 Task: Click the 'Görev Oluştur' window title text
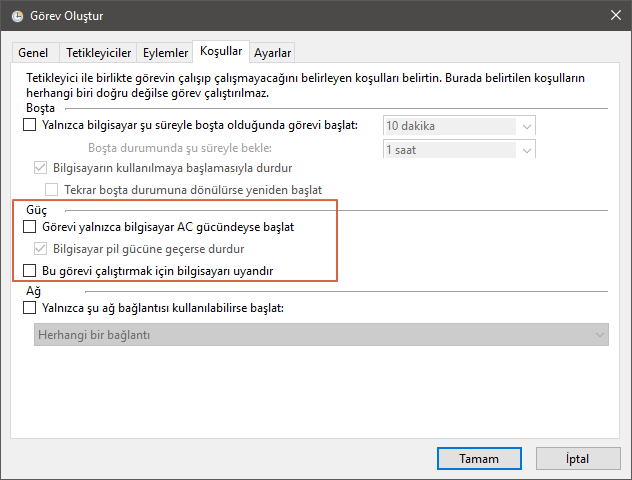(67, 16)
